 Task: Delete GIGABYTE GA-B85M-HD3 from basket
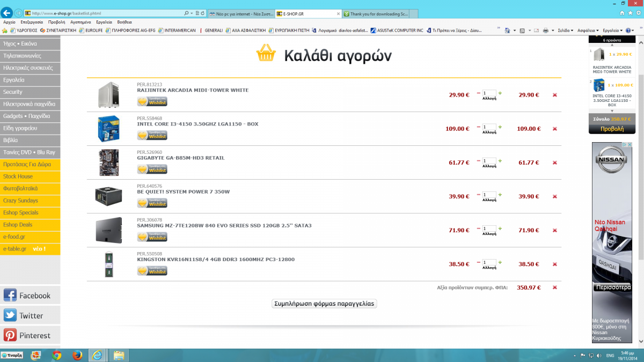pyautogui.click(x=555, y=162)
